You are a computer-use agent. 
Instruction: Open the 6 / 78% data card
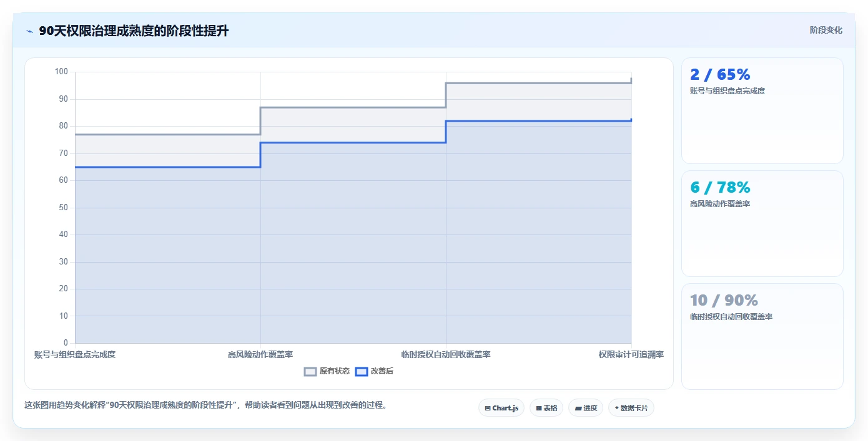tap(762, 223)
